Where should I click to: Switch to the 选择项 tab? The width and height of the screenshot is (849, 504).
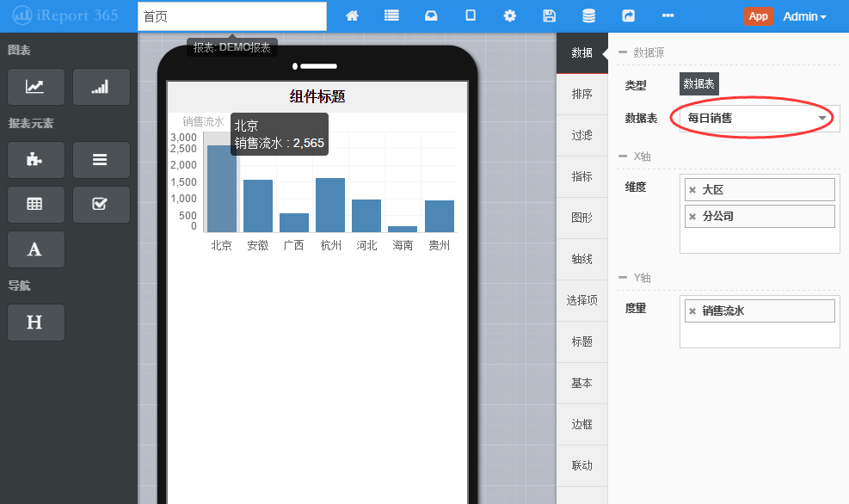click(582, 300)
